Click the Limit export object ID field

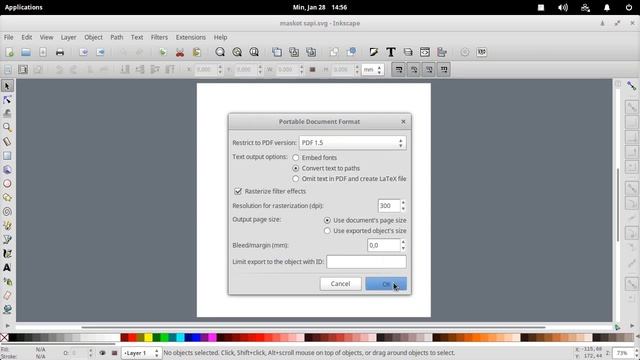367,262
